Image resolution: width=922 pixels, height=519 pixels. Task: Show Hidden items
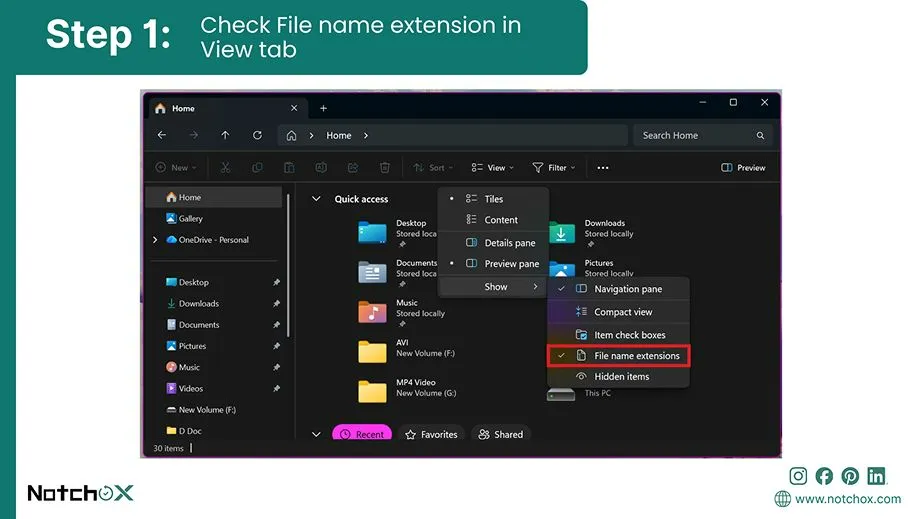point(618,376)
